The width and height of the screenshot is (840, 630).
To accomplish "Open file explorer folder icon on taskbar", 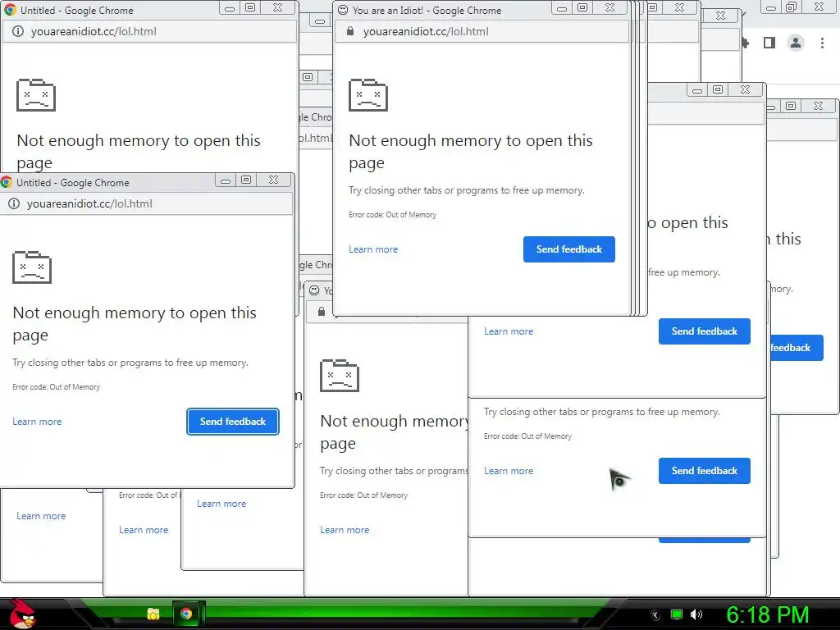I will coord(153,614).
